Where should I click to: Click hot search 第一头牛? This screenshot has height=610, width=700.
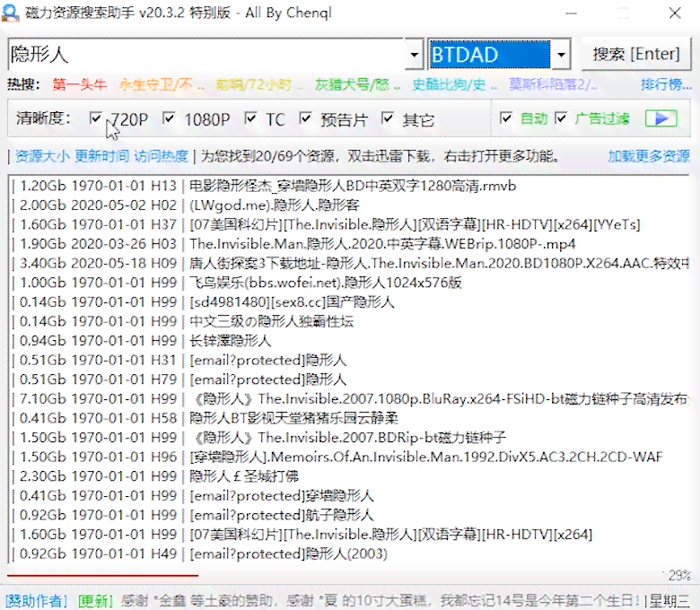coord(80,84)
